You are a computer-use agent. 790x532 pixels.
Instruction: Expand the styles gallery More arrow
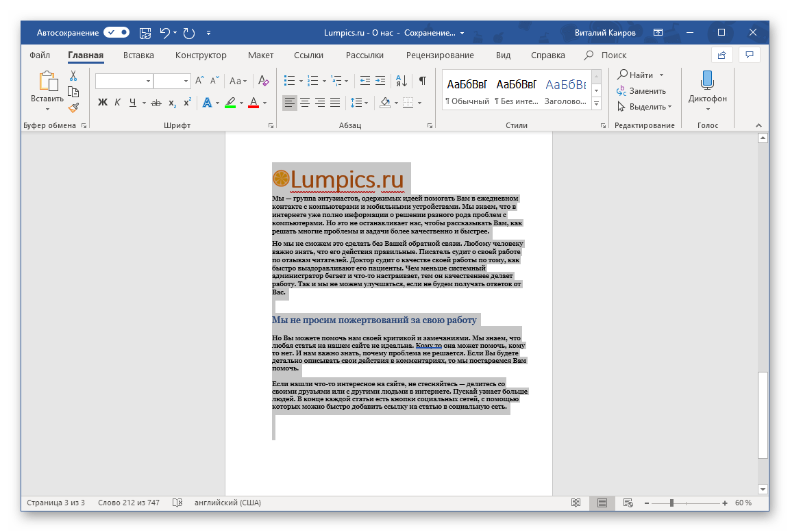coord(596,104)
